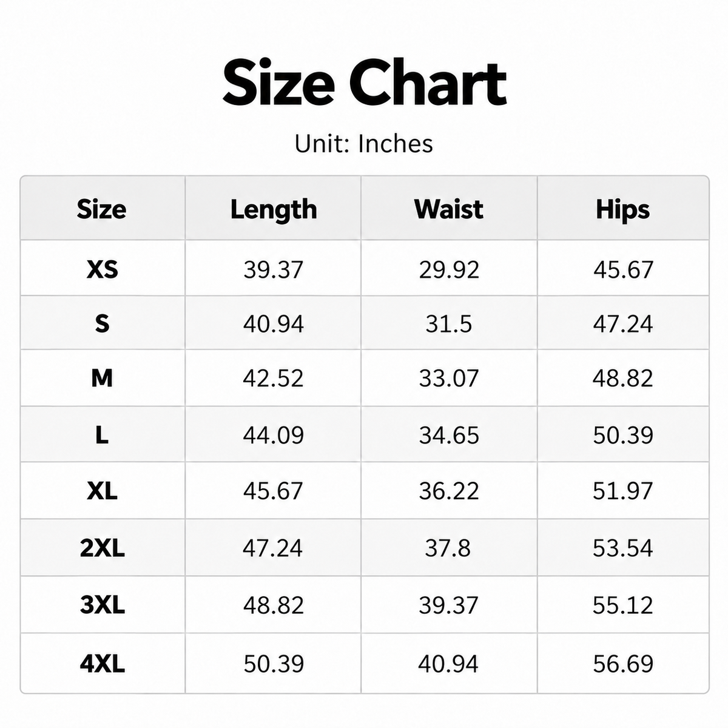The image size is (728, 728).
Task: Select the Length column header
Action: click(x=274, y=210)
